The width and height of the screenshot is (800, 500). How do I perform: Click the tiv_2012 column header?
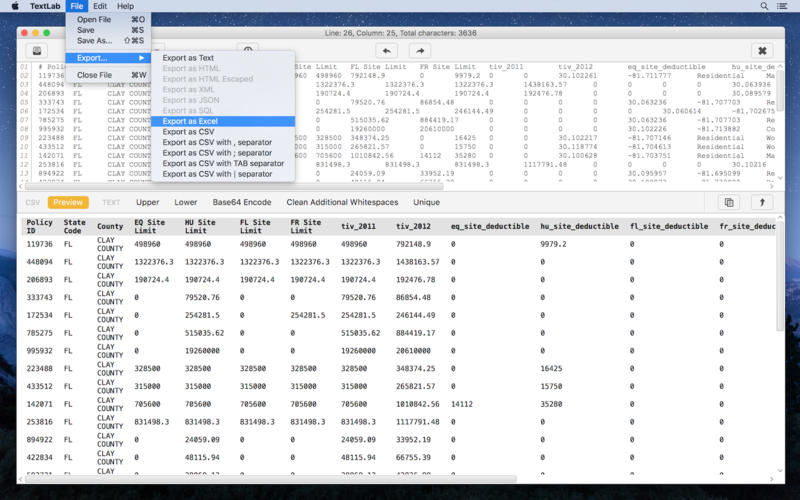pyautogui.click(x=413, y=226)
